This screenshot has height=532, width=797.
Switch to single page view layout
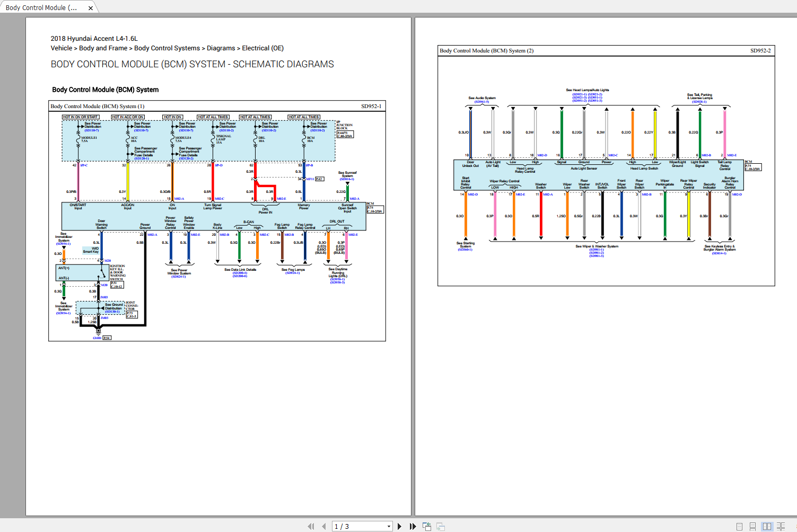coord(739,526)
